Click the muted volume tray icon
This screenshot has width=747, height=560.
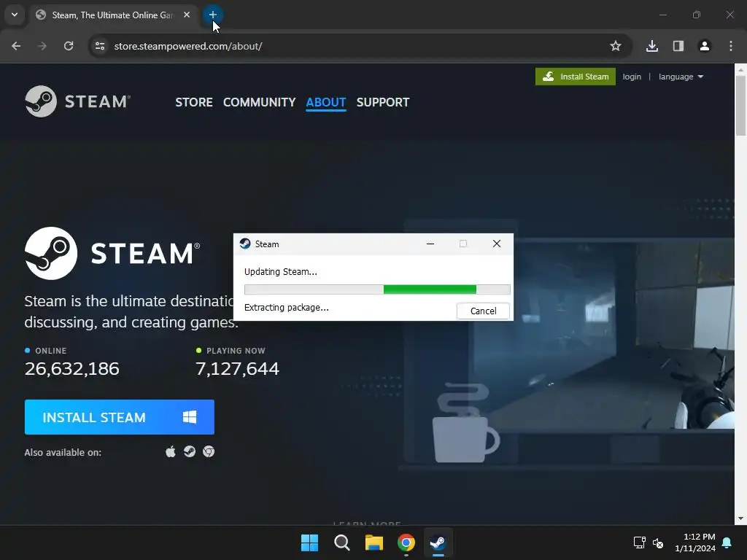pos(658,542)
